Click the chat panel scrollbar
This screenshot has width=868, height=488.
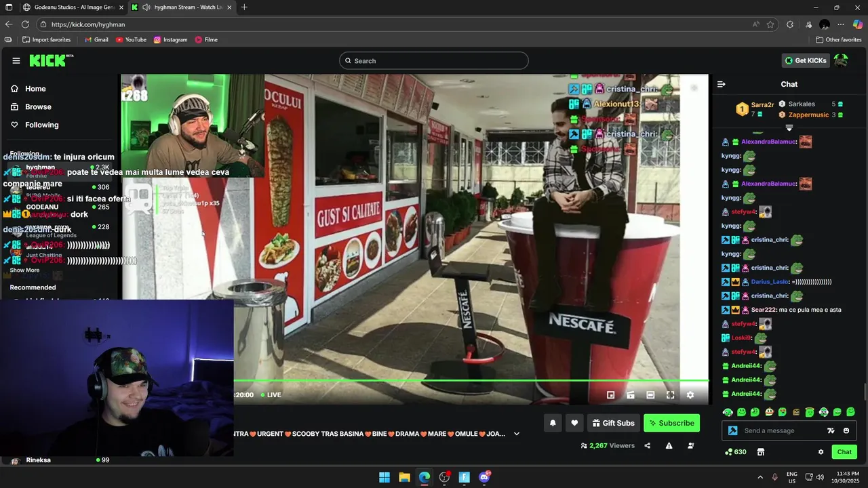tap(865, 392)
